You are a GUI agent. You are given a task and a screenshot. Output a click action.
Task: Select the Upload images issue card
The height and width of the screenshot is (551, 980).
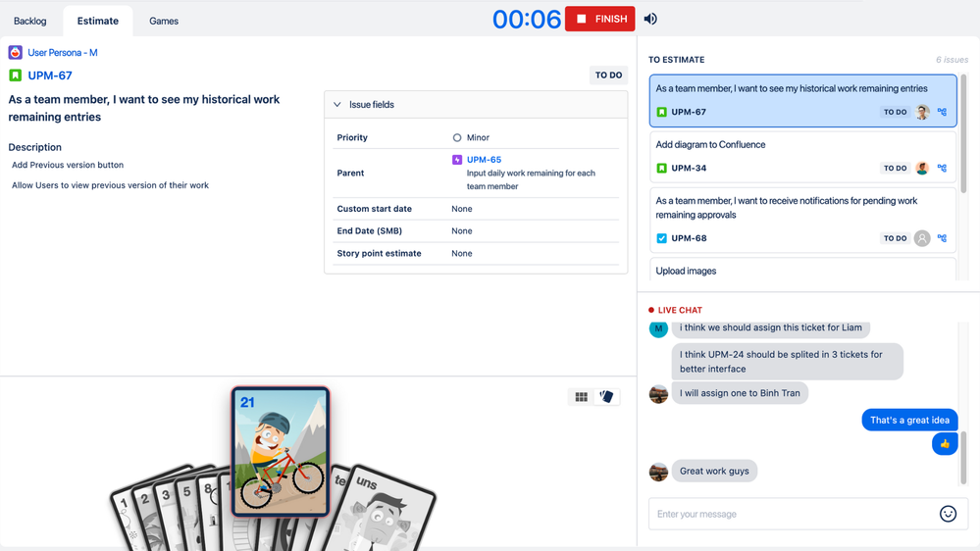[x=803, y=270]
